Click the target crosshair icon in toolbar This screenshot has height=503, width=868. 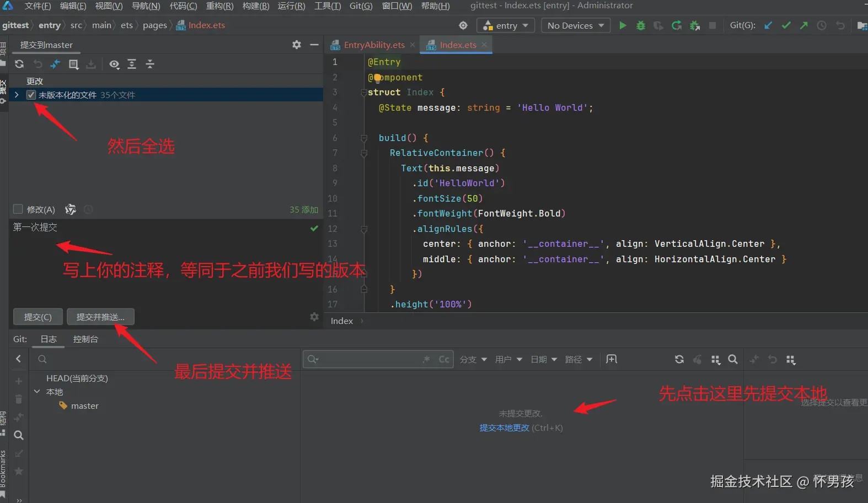tap(463, 25)
